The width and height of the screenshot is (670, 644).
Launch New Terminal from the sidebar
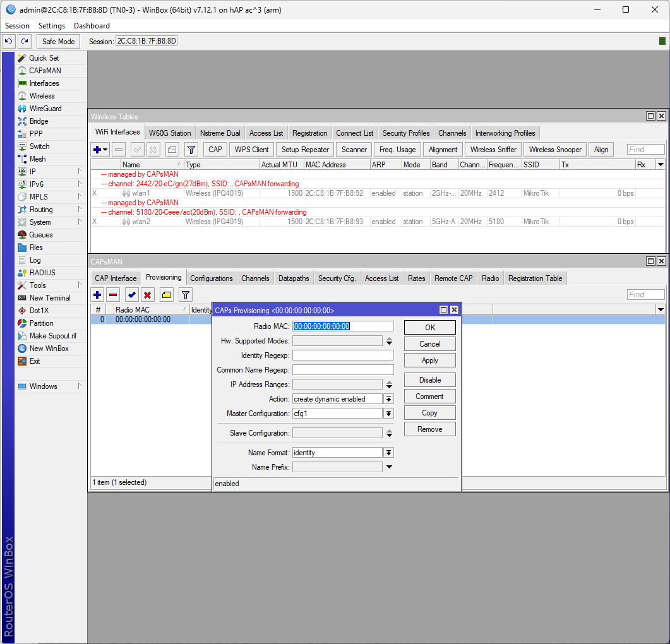(49, 297)
